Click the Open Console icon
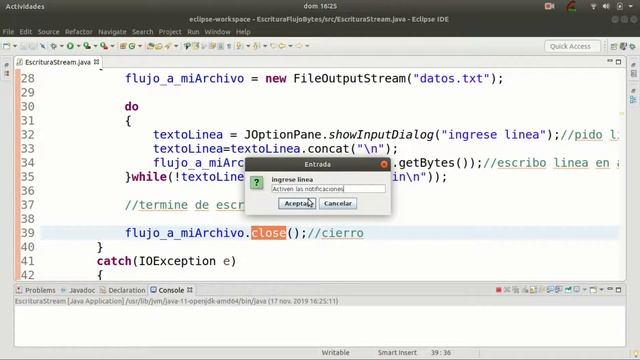The width and height of the screenshot is (640, 360). 593,290
